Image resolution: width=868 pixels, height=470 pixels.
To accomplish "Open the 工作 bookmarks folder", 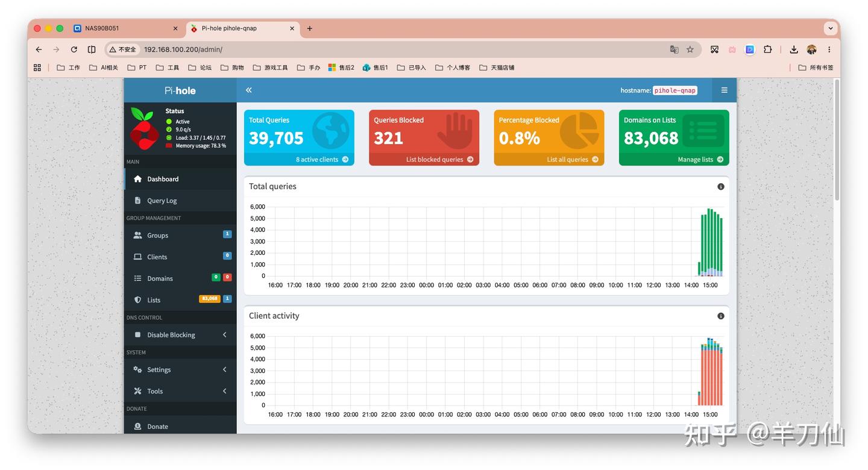I will tap(68, 67).
